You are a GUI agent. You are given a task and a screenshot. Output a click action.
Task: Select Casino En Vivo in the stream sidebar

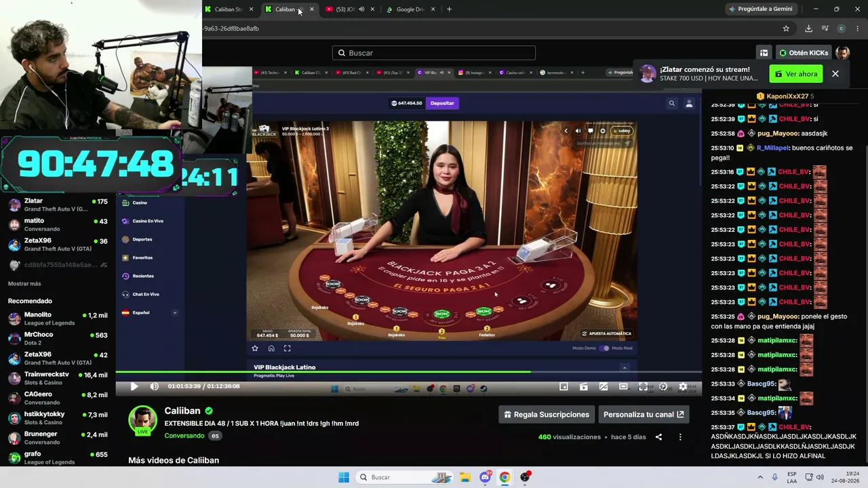pyautogui.click(x=148, y=221)
